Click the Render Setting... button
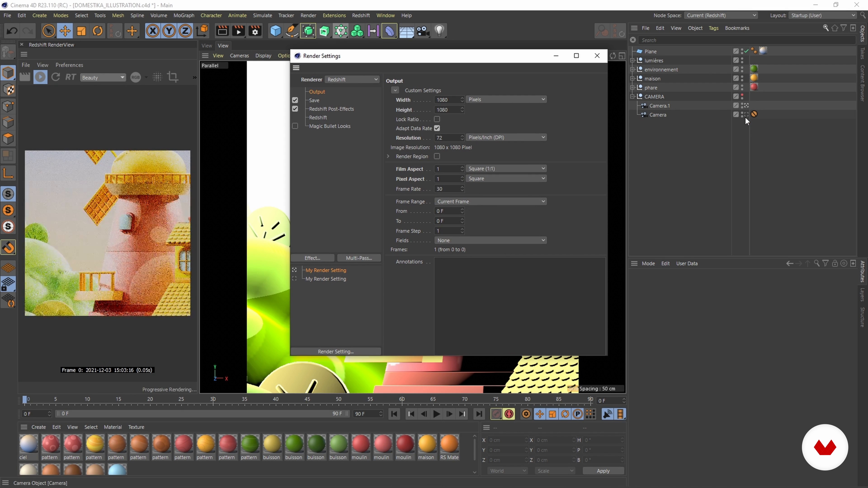 pyautogui.click(x=336, y=351)
